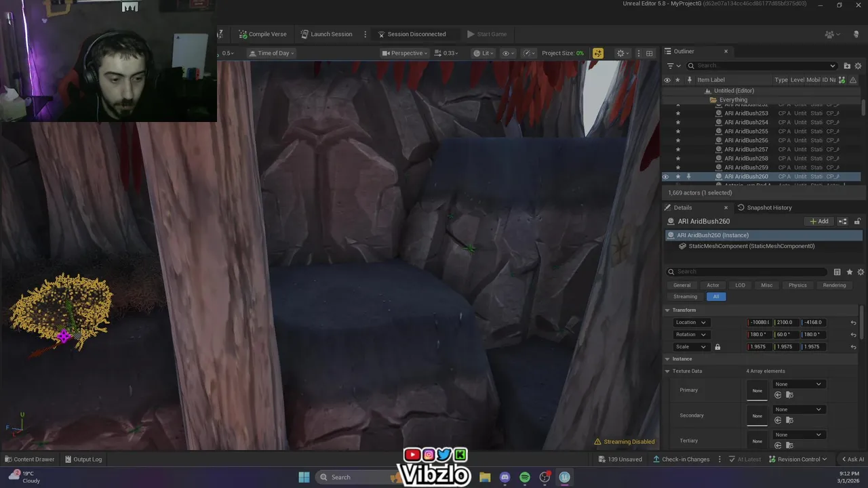Open the camera speed 0.33 dropdown
The width and height of the screenshot is (868, 488).
click(446, 53)
